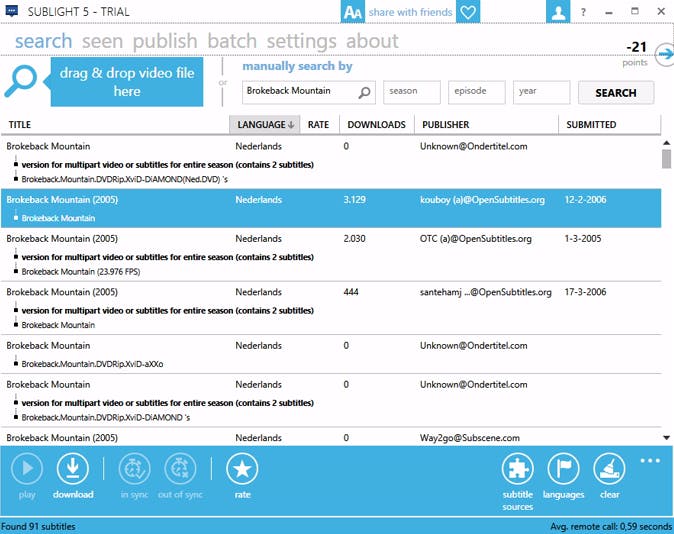Click the episode input field
Screen dimensions: 674x534
[x=477, y=92]
